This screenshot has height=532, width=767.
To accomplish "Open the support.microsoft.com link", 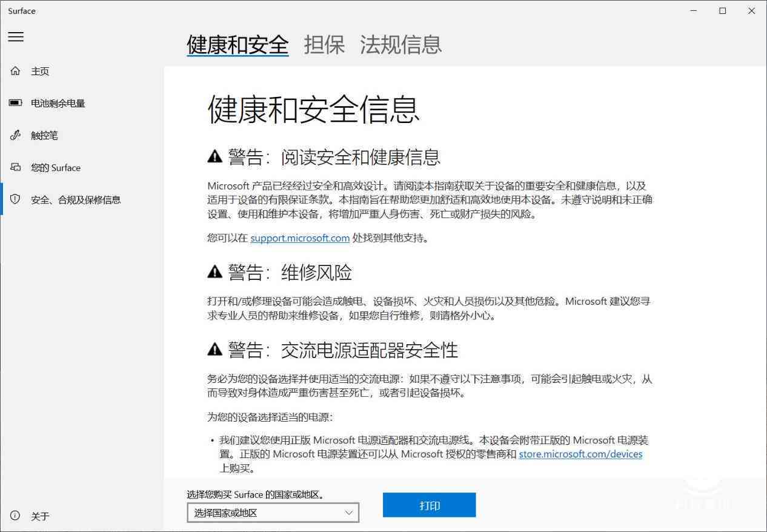I will pos(300,238).
